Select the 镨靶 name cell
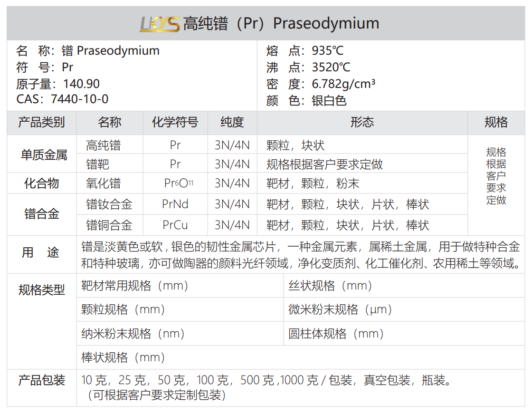Screen dimensions: 532x415 (98, 164)
